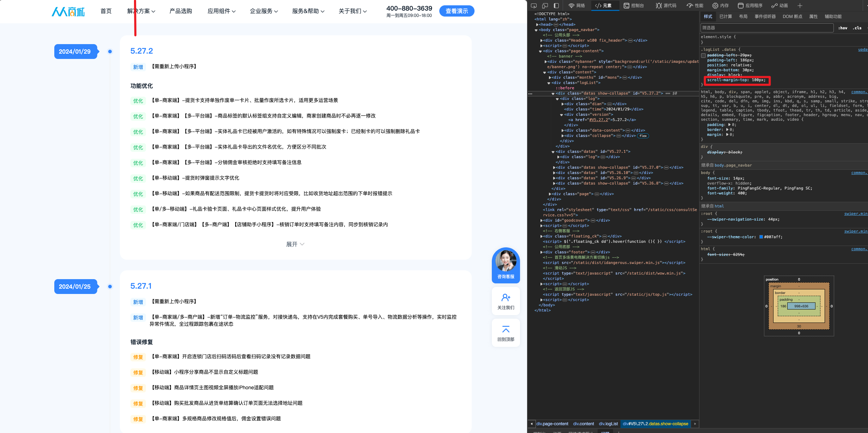Click the timeline dot for 2024/01/29
Image resolution: width=868 pixels, height=433 pixels.
[x=110, y=52]
